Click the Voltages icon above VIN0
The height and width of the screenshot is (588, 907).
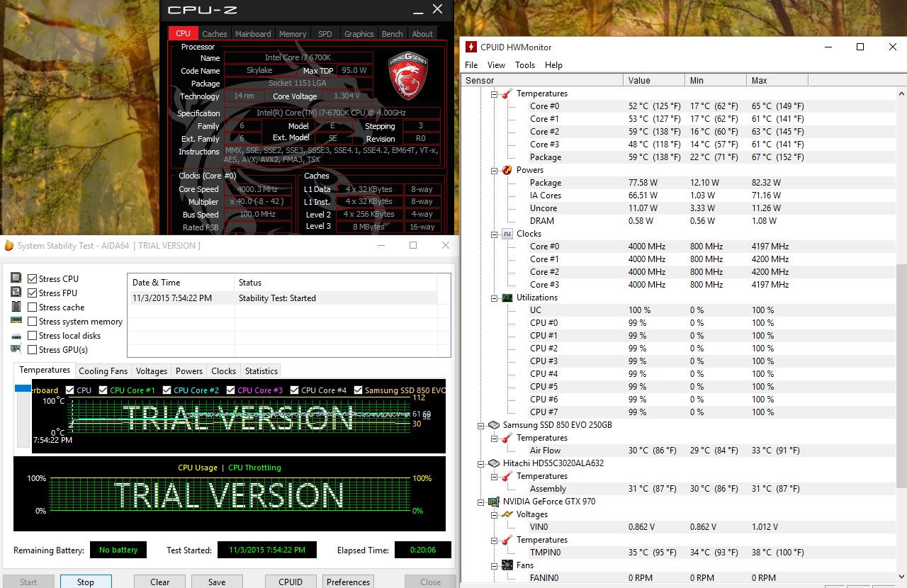pyautogui.click(x=507, y=514)
